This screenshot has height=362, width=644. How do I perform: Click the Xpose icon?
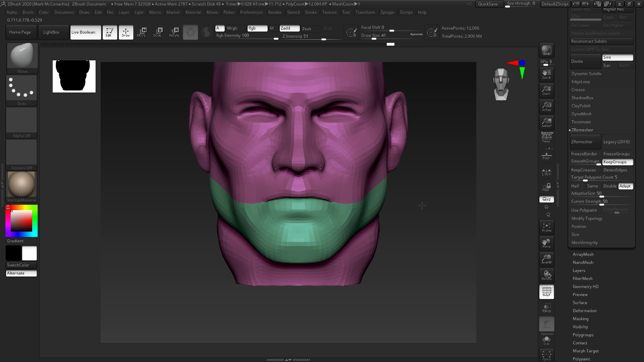pos(546,355)
